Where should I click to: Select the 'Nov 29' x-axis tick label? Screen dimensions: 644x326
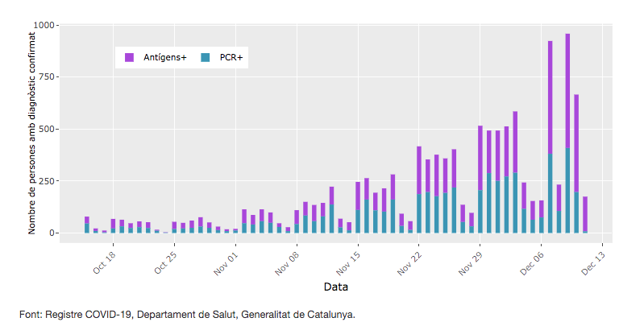click(471, 262)
